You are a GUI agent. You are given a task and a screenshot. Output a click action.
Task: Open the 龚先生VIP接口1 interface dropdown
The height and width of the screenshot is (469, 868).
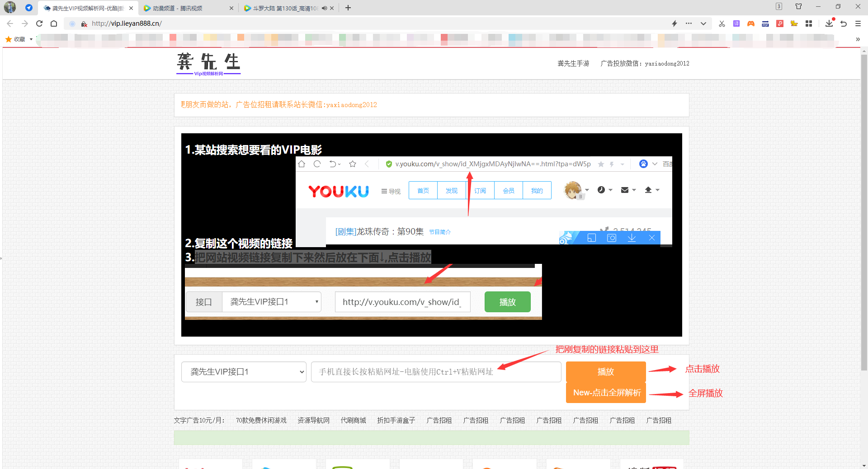point(244,372)
